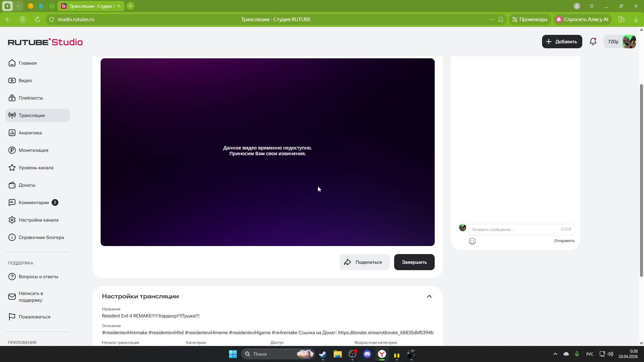The height and width of the screenshot is (362, 644).
Task: Click the Добавить button
Action: click(x=562, y=42)
